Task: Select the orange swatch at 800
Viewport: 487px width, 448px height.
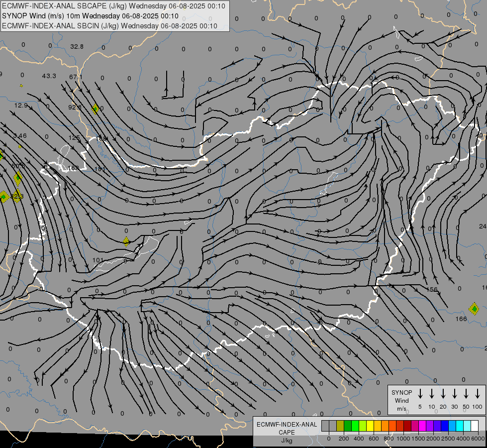Action: click(x=385, y=426)
